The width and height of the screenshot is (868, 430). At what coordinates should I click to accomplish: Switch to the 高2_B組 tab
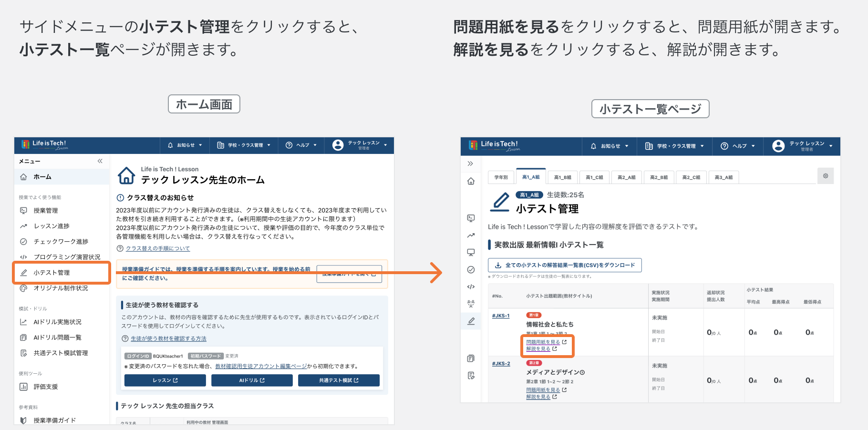(x=659, y=177)
